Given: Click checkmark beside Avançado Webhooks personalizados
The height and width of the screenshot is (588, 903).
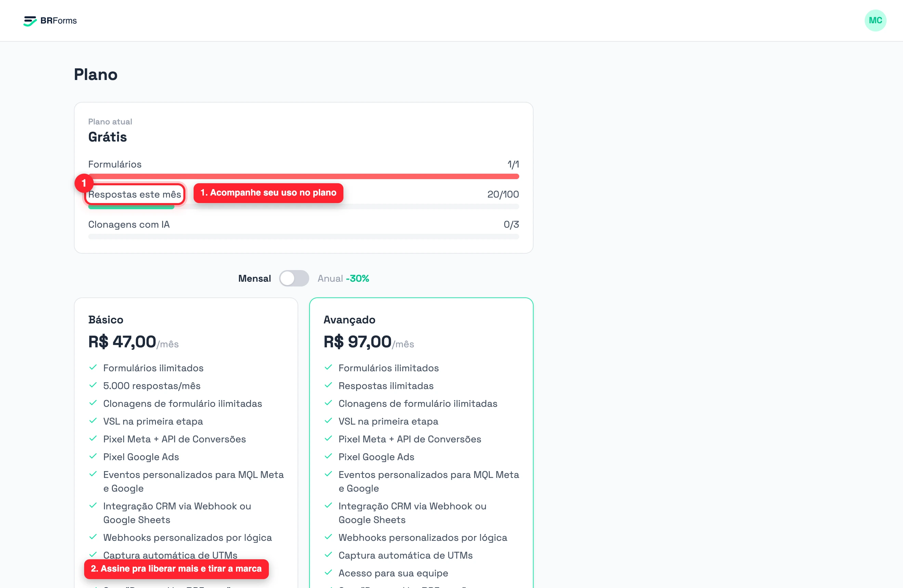Looking at the screenshot, I should click(328, 537).
